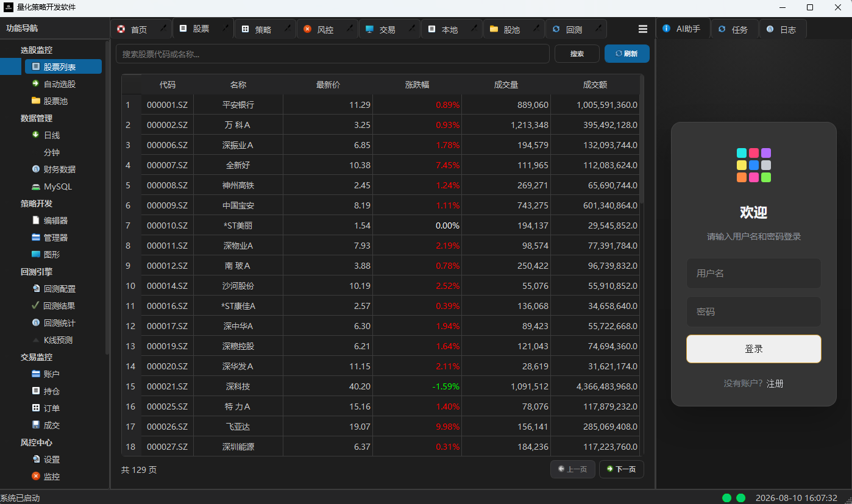This screenshot has height=504, width=852.
Task: Click the pin icon on the 股池 tab
Action: point(536,29)
